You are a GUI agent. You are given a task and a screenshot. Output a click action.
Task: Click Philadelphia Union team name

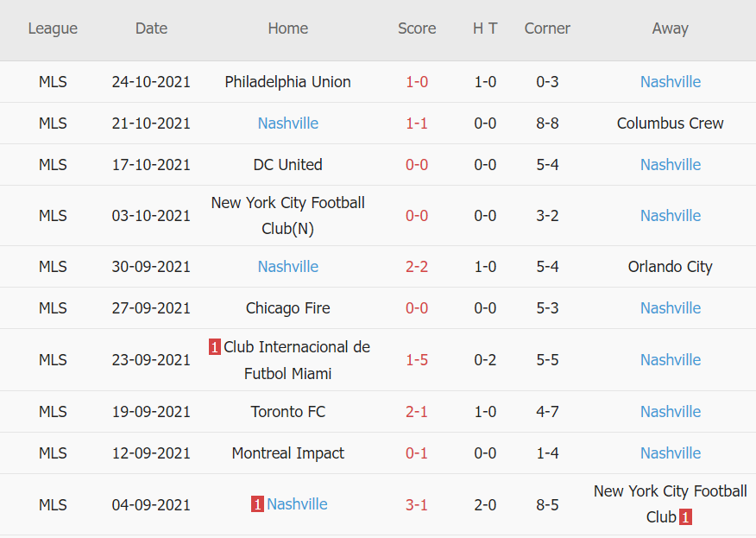tap(288, 82)
